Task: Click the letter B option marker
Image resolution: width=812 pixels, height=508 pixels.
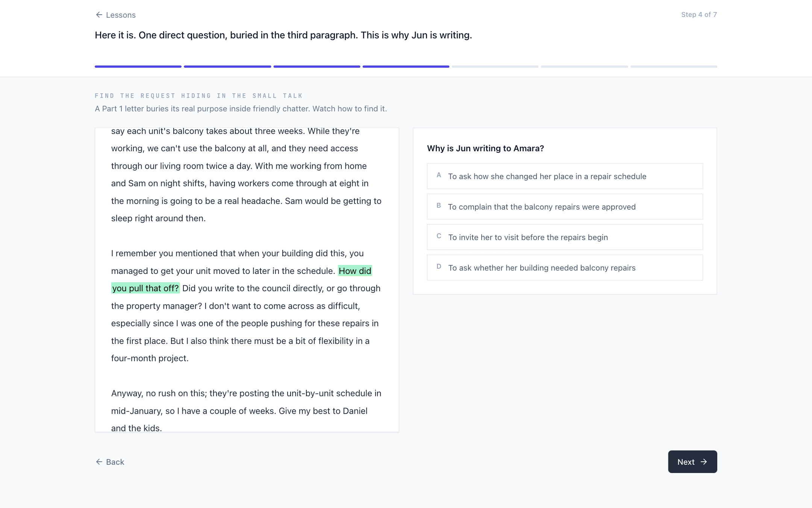Action: tap(439, 205)
